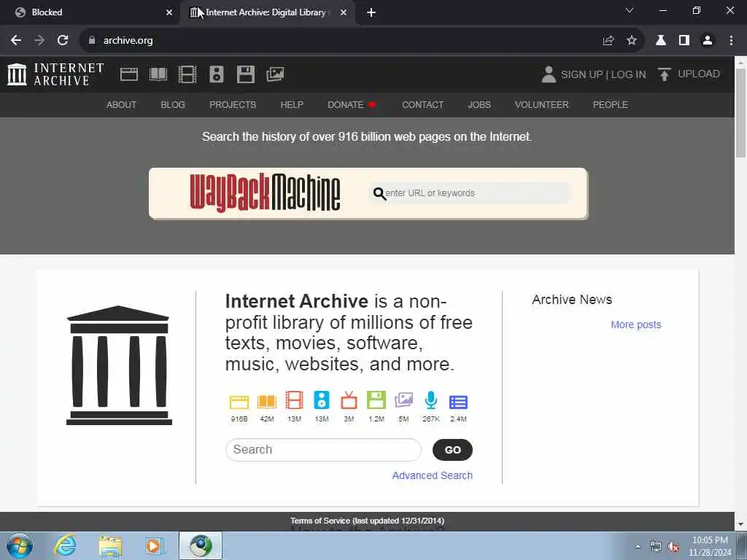Screen dimensions: 747x560
Task: Click the muted volume tray icon
Action: (x=673, y=547)
